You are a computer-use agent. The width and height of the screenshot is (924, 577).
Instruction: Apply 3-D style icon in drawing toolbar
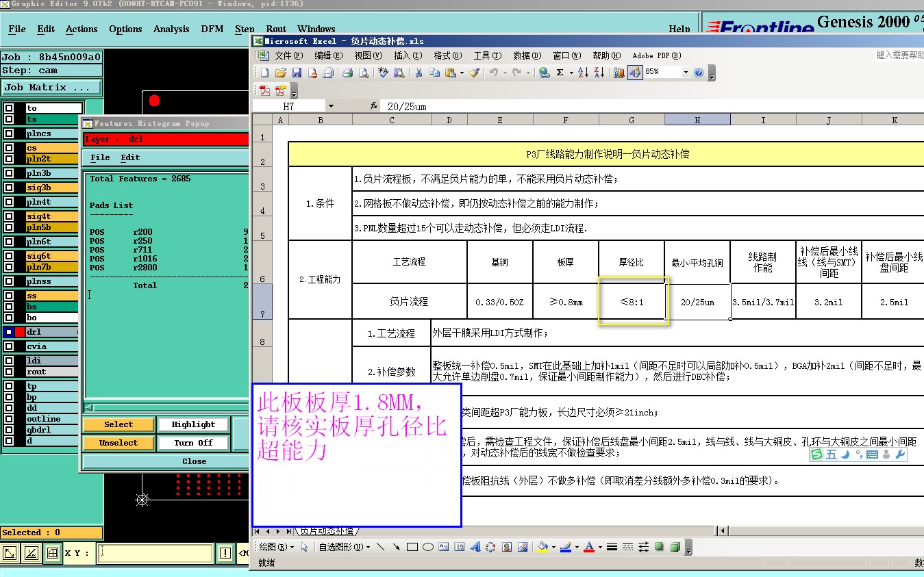point(675,547)
